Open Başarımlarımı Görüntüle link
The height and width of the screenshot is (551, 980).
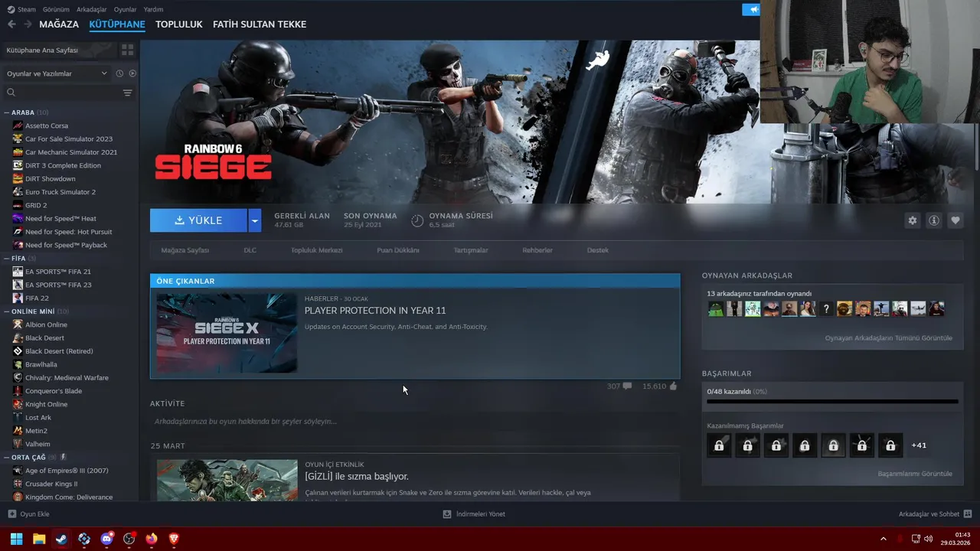pyautogui.click(x=915, y=474)
